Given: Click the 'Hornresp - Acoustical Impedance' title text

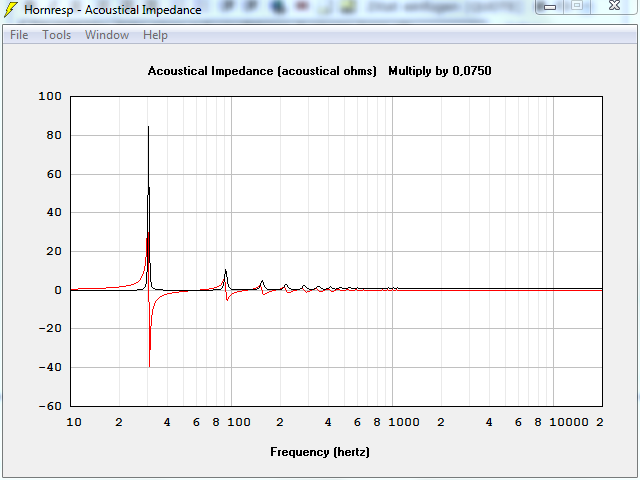Looking at the screenshot, I should (113, 10).
